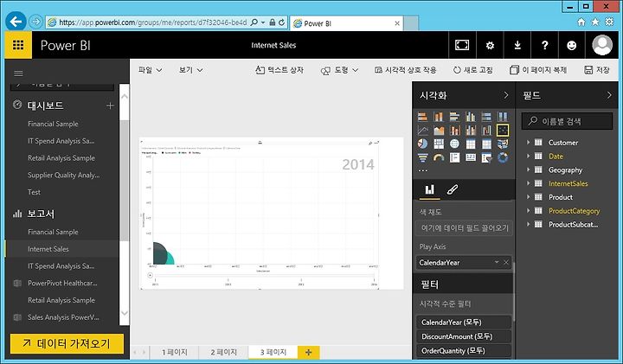
Task: Expand the InternetSales table
Action: click(528, 183)
